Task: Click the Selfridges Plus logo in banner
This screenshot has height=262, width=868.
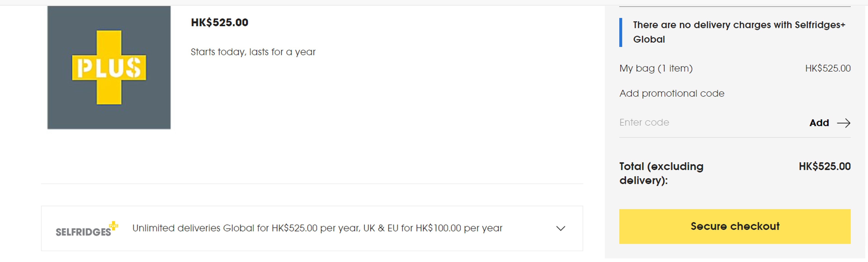Action: [87, 229]
